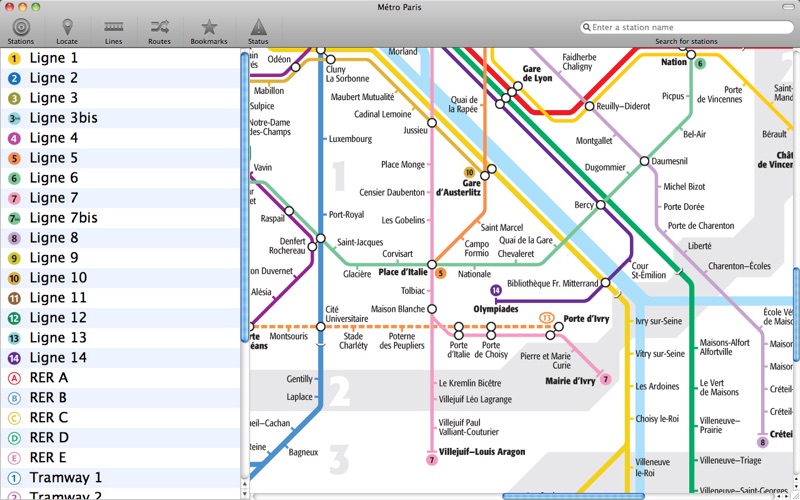Click the Tramway 1 row text
800x500 pixels.
[65, 478]
